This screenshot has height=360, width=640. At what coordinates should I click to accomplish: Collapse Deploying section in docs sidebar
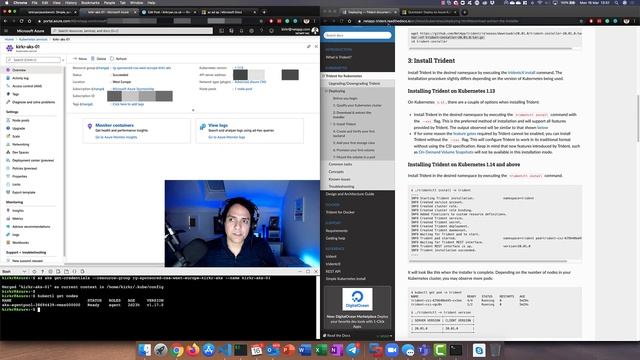[x=326, y=91]
